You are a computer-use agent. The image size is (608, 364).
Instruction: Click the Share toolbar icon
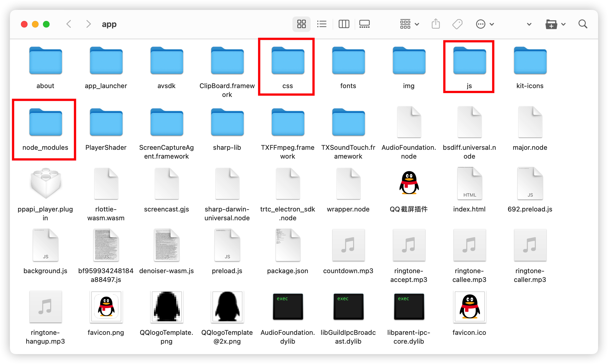click(x=436, y=24)
